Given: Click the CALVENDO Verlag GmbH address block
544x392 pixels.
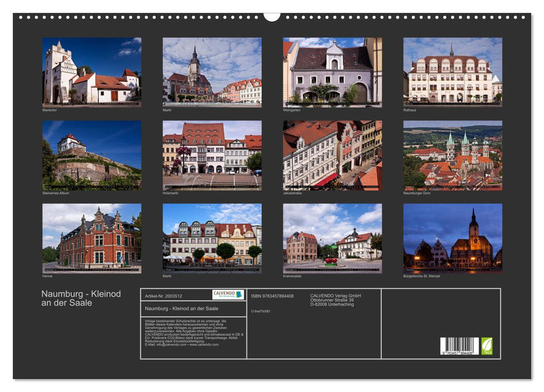Looking at the screenshot, I should point(336,300).
